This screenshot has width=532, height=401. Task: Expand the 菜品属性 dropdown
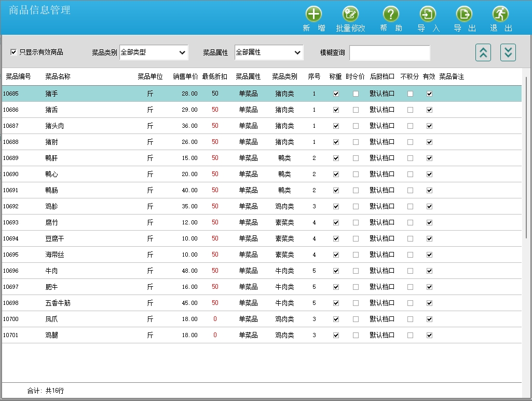(x=269, y=52)
